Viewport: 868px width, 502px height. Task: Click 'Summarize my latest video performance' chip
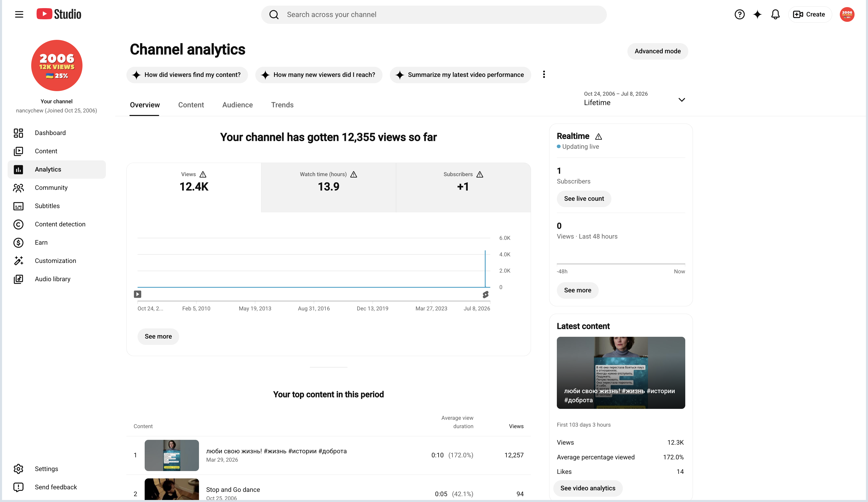tap(460, 75)
